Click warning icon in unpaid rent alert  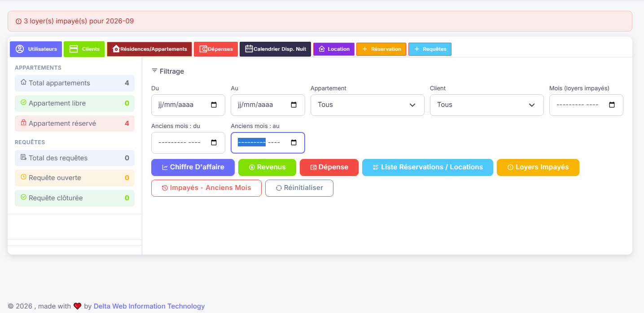(x=18, y=21)
